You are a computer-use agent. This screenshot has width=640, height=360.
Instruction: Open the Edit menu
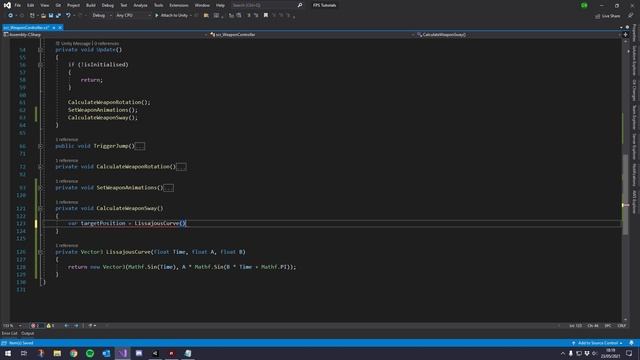31,5
